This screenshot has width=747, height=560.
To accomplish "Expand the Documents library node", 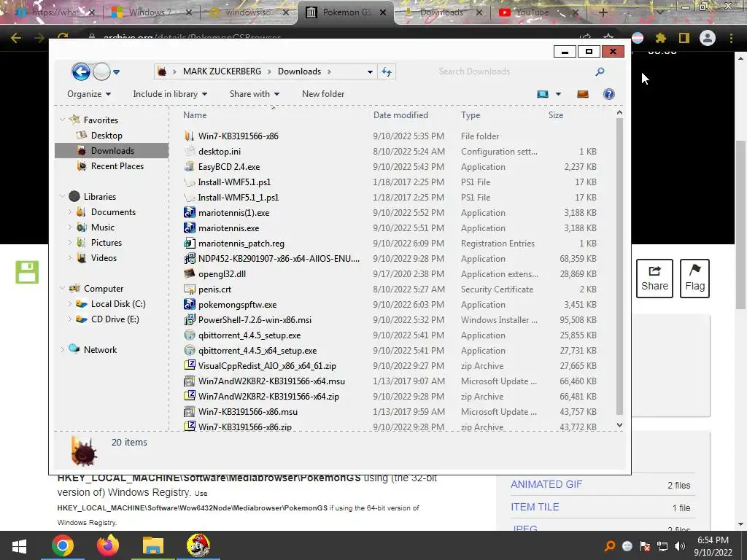I will click(x=69, y=211).
